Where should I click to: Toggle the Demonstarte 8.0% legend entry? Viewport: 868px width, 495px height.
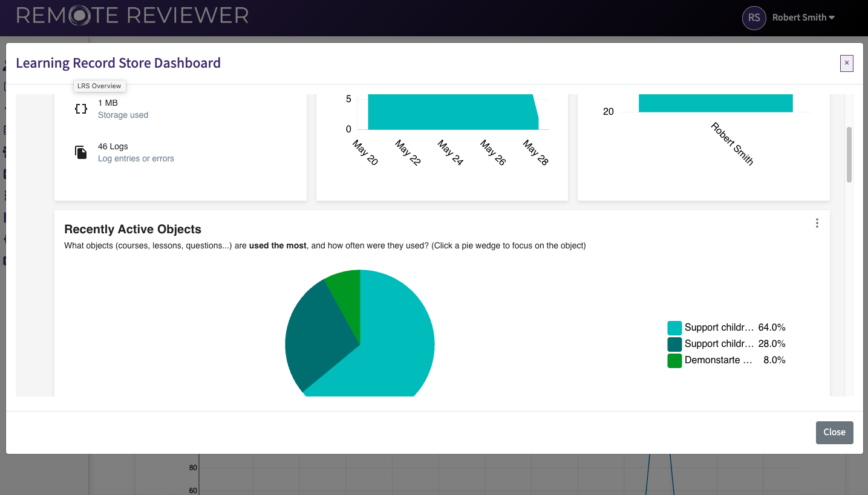click(734, 360)
